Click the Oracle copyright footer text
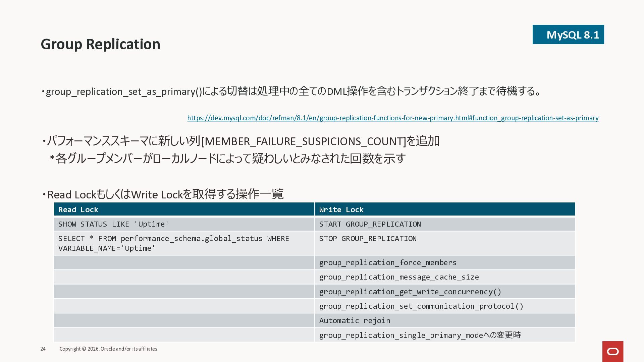 point(108,349)
